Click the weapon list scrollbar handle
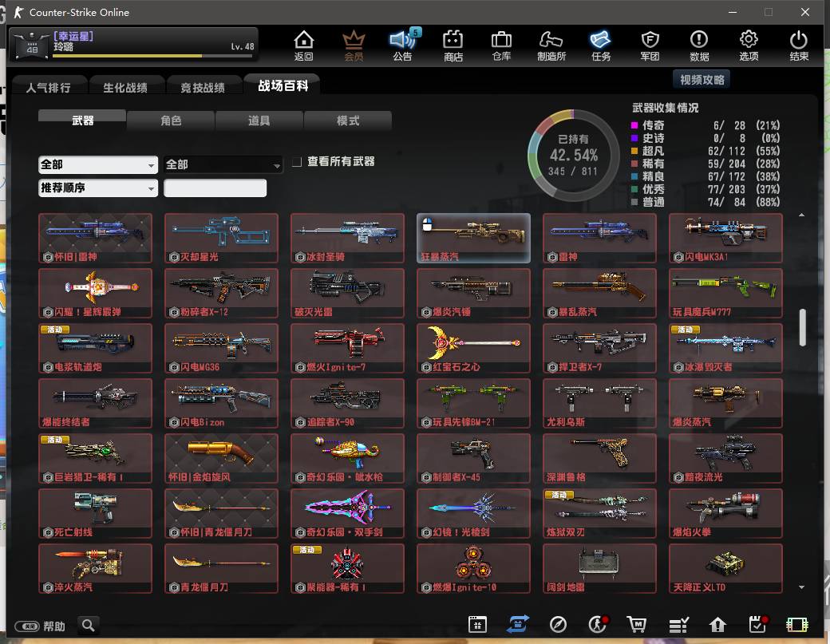The width and height of the screenshot is (830, 644). point(802,327)
